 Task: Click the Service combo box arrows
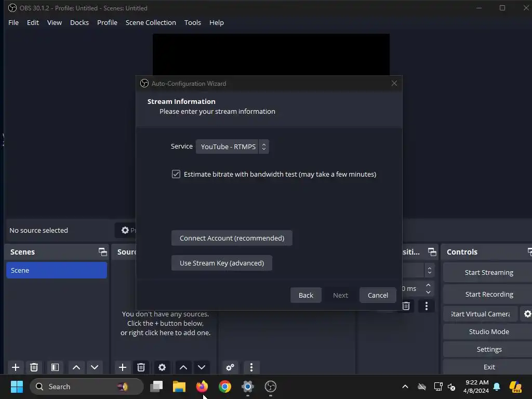point(263,147)
